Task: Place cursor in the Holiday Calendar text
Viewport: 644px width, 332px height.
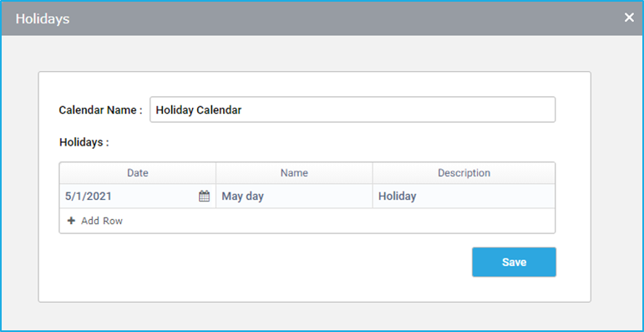Action: [199, 110]
